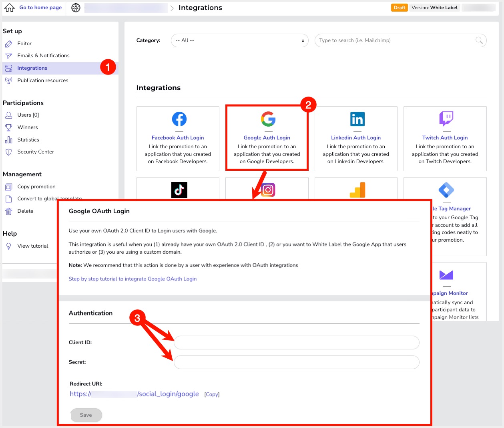Click the [Copy] redirect URI link
The image size is (504, 428).
(x=212, y=394)
